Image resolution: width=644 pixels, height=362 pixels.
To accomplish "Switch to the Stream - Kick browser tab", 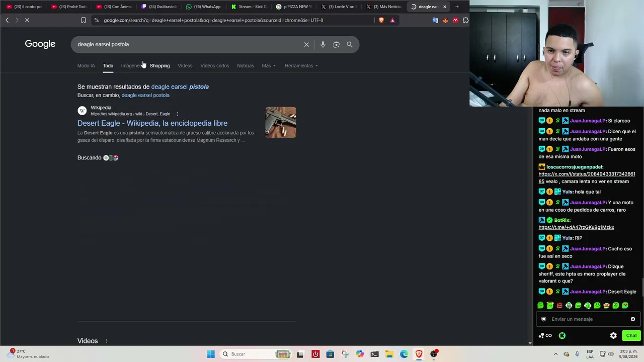I will tap(249, 7).
